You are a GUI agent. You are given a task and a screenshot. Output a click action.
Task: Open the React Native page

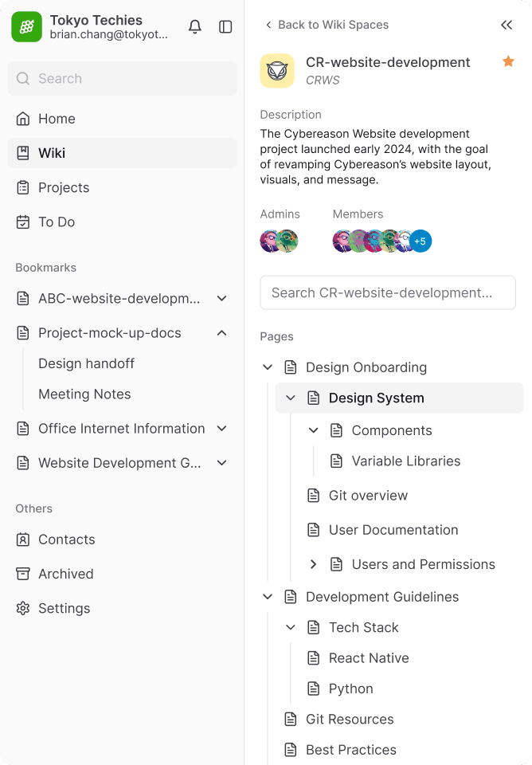pos(369,658)
